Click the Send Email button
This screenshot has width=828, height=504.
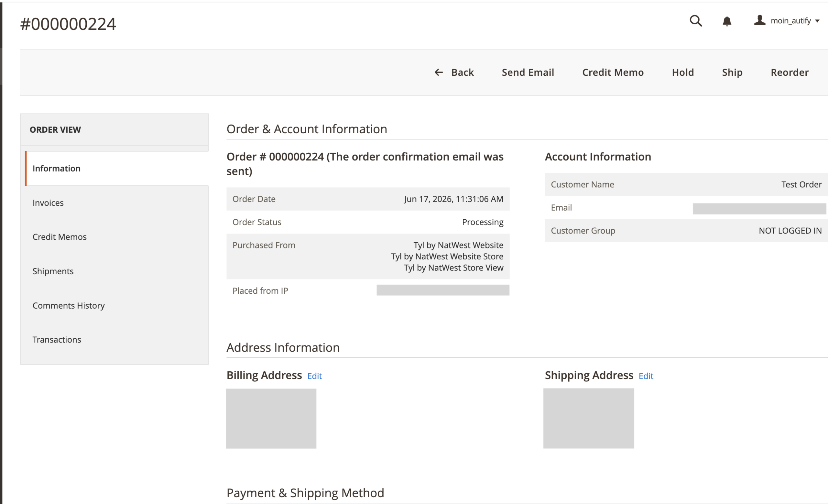pos(528,72)
